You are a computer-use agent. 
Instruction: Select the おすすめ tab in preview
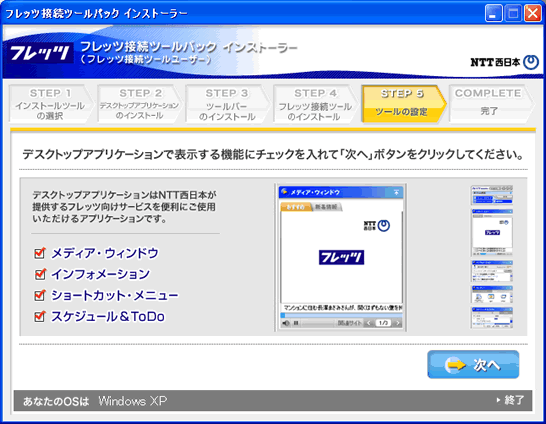tap(296, 207)
